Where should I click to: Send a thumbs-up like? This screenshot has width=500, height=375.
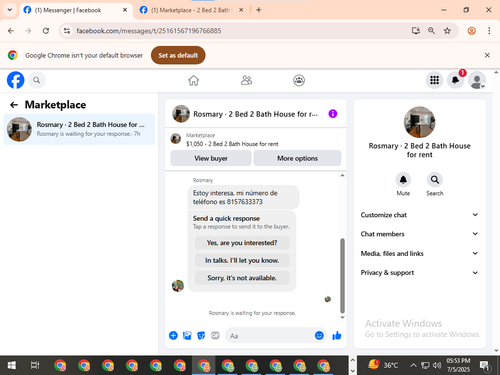pos(337,335)
